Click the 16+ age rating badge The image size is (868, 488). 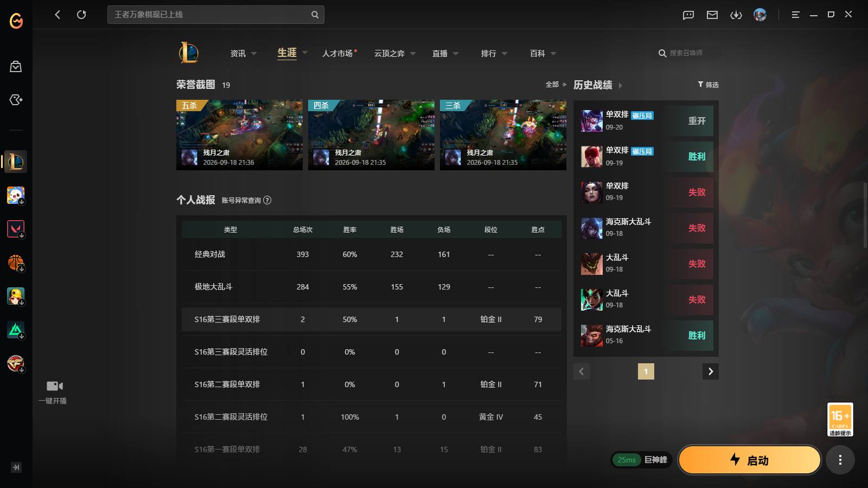840,419
